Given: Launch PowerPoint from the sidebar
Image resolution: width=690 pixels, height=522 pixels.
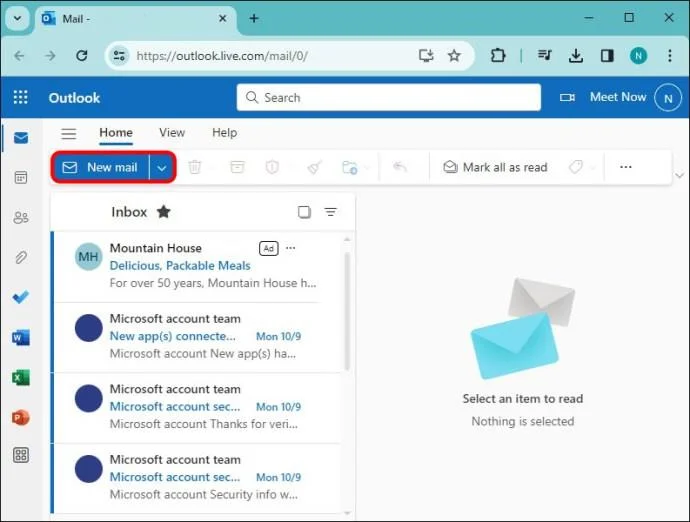Looking at the screenshot, I should click(21, 417).
